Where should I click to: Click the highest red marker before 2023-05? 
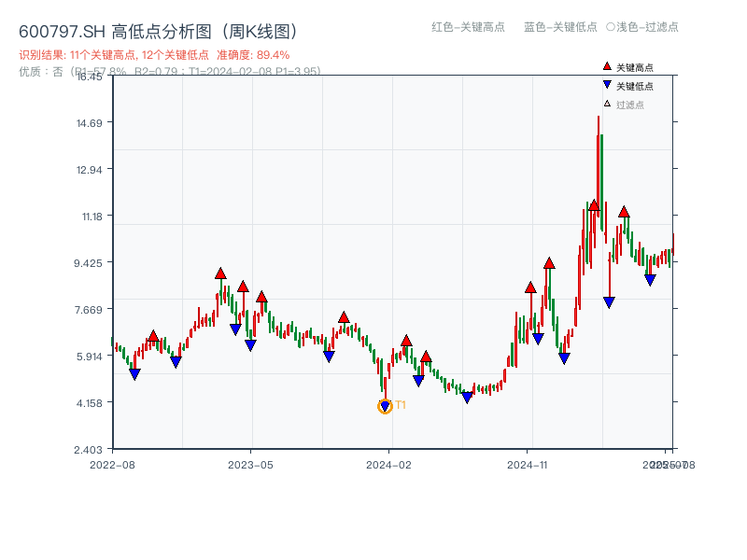coord(220,273)
